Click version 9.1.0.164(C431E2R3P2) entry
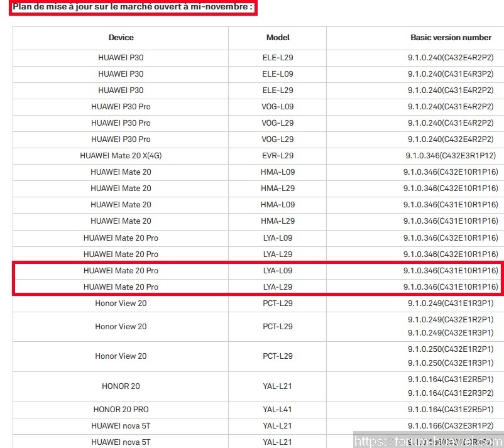This screenshot has width=504, height=448. (x=450, y=393)
